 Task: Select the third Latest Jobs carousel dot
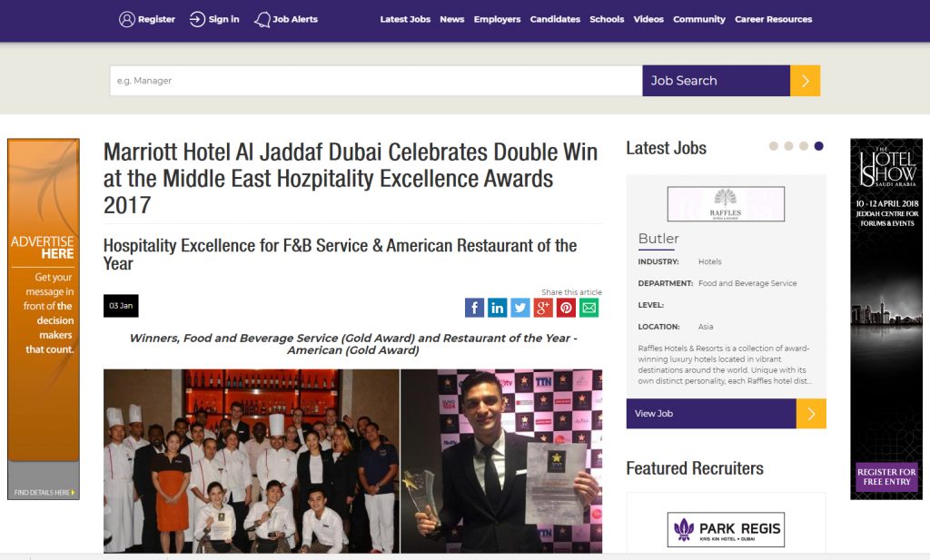click(x=804, y=146)
